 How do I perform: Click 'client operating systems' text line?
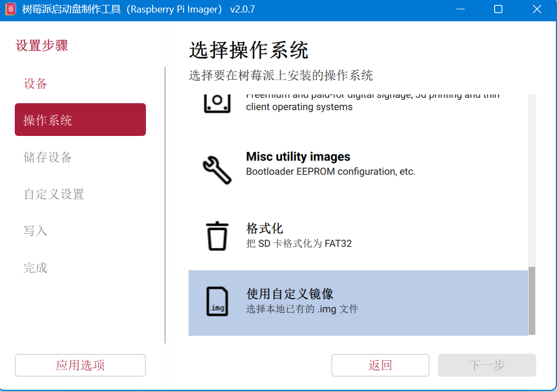click(x=299, y=107)
